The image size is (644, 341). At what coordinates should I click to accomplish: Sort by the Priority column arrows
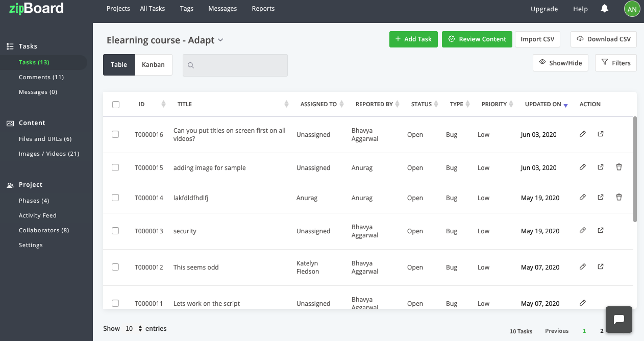510,104
